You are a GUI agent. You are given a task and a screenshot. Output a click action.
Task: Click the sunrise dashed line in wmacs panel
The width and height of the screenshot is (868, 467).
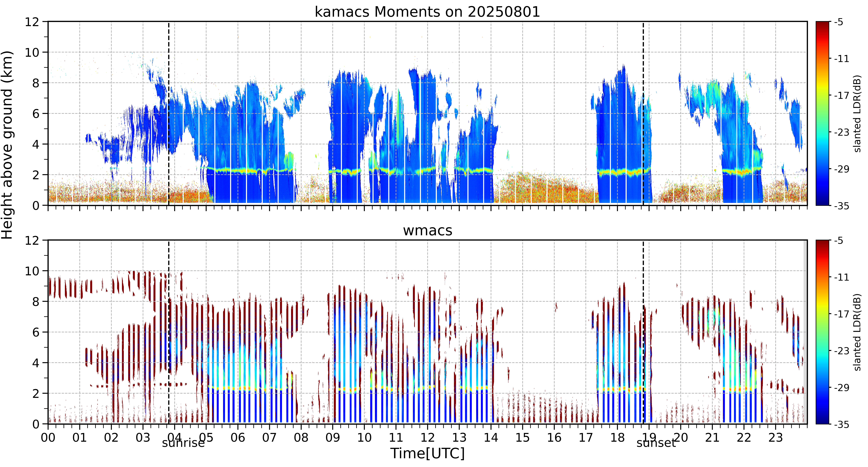click(169, 332)
